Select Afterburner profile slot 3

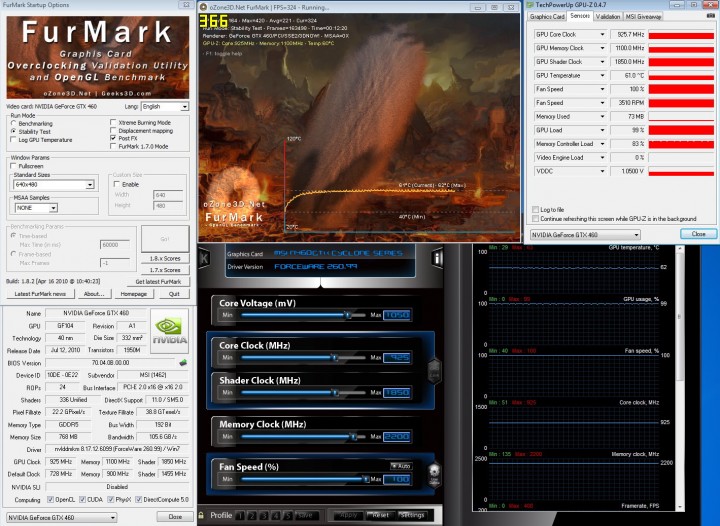point(264,515)
